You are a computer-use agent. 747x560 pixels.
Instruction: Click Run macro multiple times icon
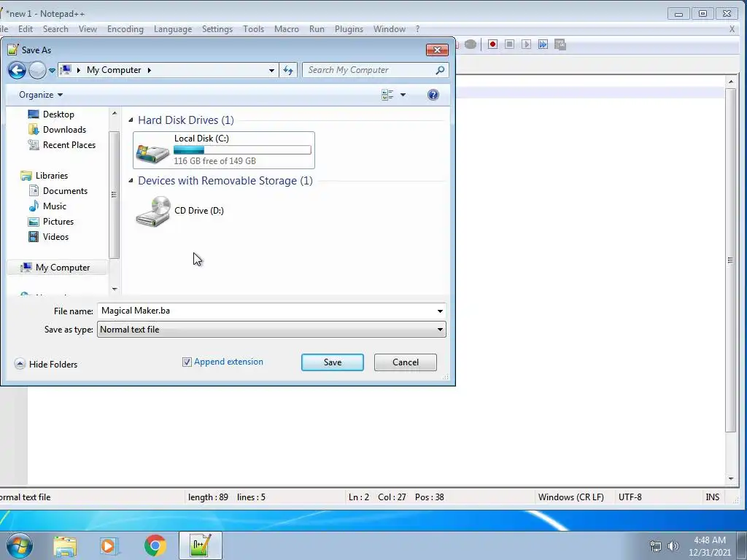pos(543,44)
